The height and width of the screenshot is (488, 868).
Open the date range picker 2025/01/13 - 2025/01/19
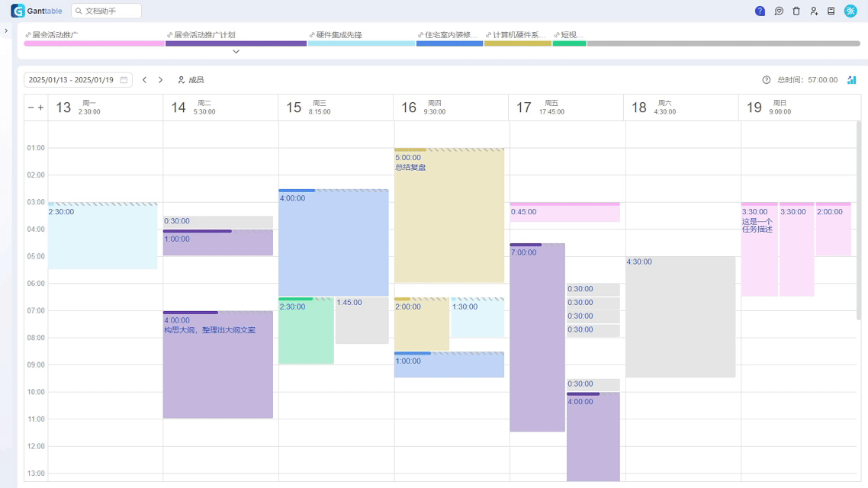pyautogui.click(x=78, y=80)
